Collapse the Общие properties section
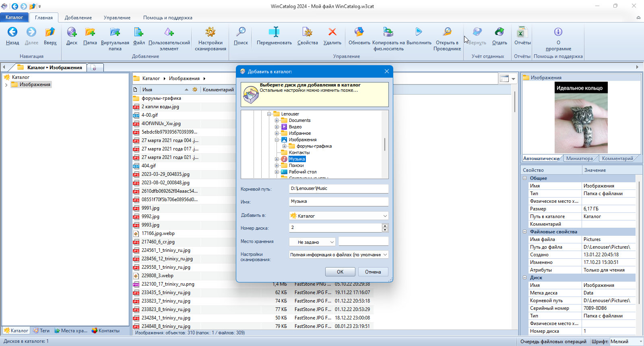The image size is (644, 346). [525, 178]
